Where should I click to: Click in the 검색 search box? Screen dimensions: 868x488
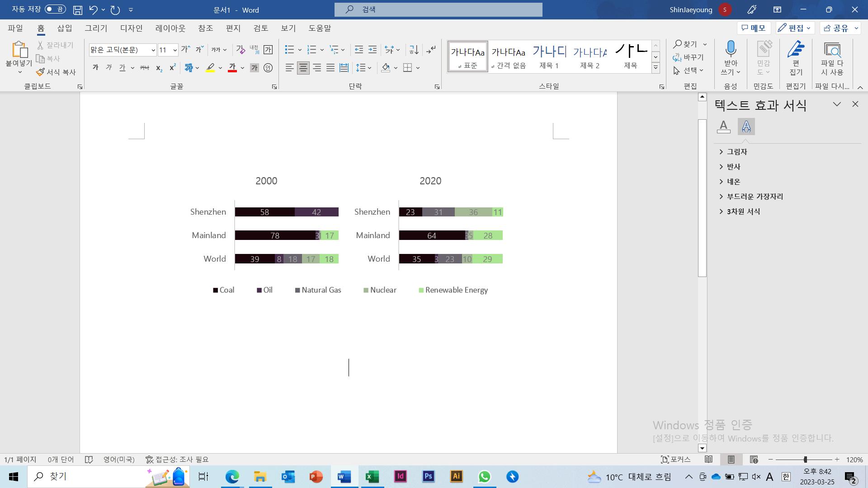click(439, 9)
